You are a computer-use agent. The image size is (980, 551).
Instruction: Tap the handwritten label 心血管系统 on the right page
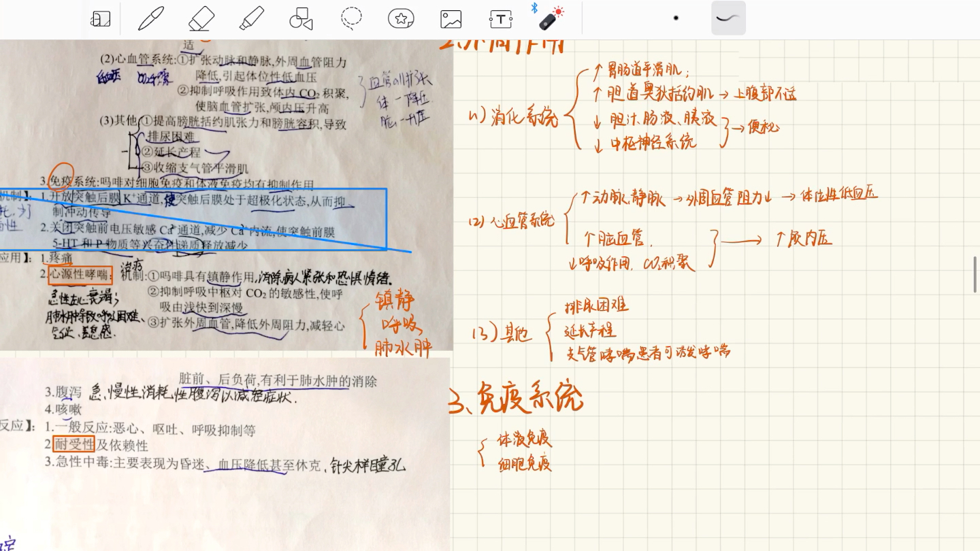point(523,221)
